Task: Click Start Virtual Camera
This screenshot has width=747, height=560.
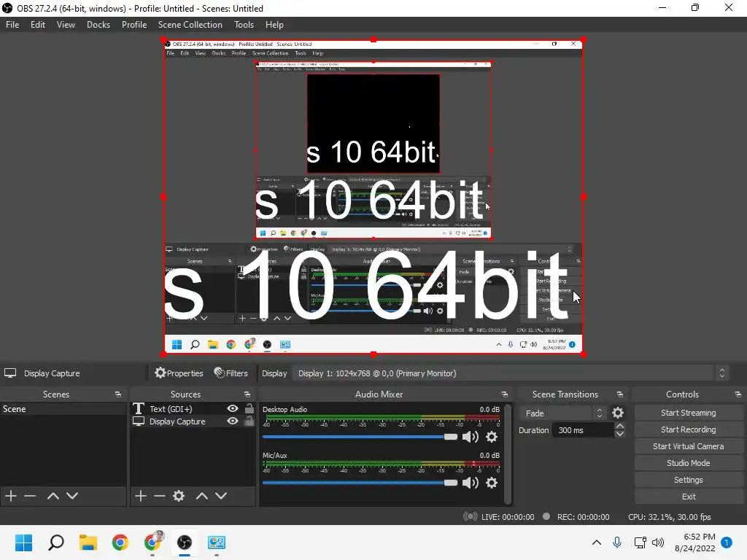Action: point(689,446)
